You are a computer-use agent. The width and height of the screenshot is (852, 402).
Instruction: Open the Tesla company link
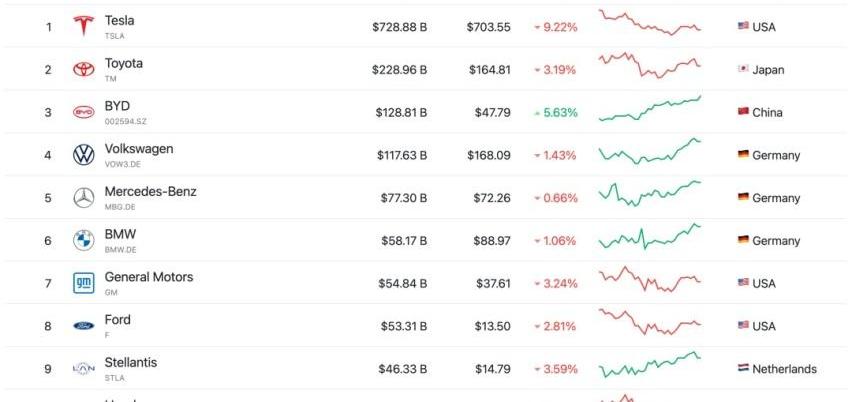(120, 21)
